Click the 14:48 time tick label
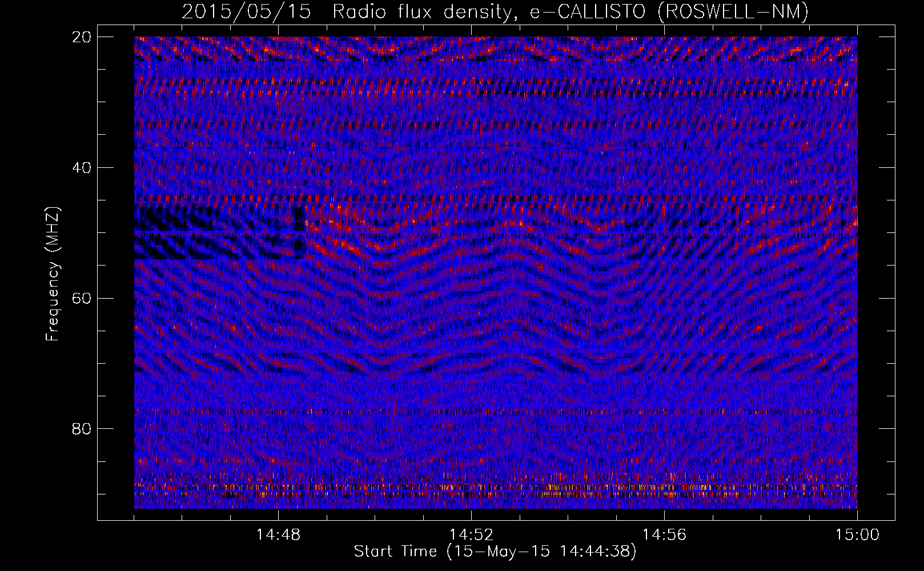This screenshot has width=924, height=571. pyautogui.click(x=278, y=535)
